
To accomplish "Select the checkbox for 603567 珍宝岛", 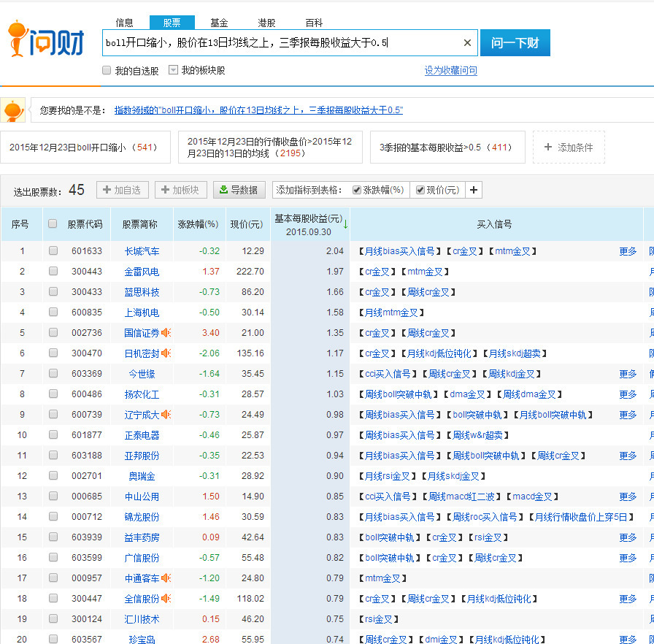I will [53, 639].
